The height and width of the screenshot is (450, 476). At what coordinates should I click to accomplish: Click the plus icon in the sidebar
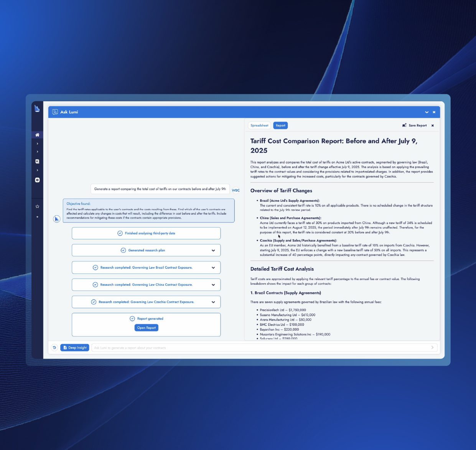tap(37, 217)
